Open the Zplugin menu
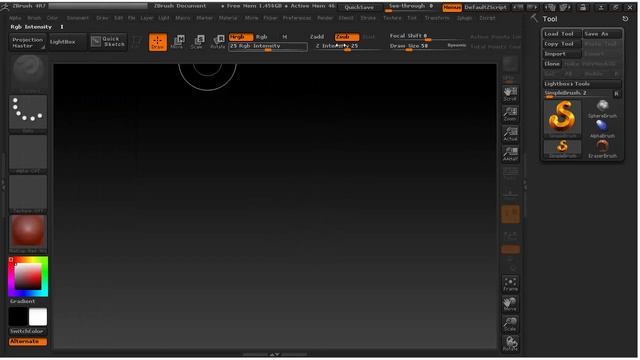 coord(464,18)
